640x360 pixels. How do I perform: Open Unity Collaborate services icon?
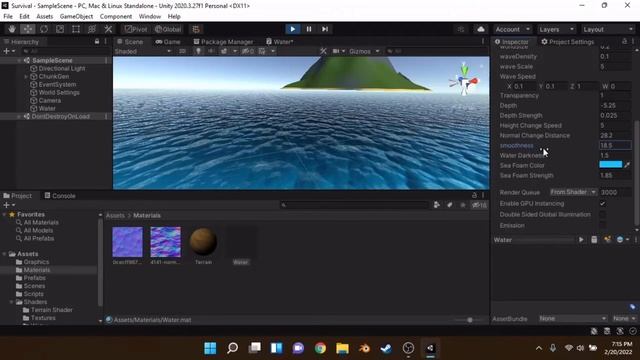point(461,29)
